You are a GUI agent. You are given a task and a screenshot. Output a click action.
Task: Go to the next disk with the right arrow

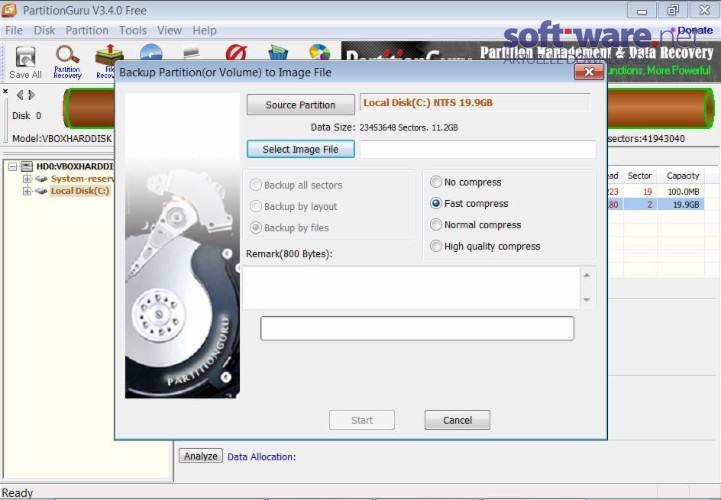tap(31, 95)
